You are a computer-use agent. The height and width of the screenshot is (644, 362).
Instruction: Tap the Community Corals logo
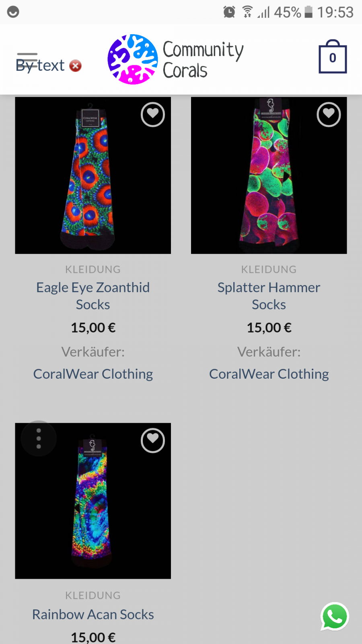point(176,59)
